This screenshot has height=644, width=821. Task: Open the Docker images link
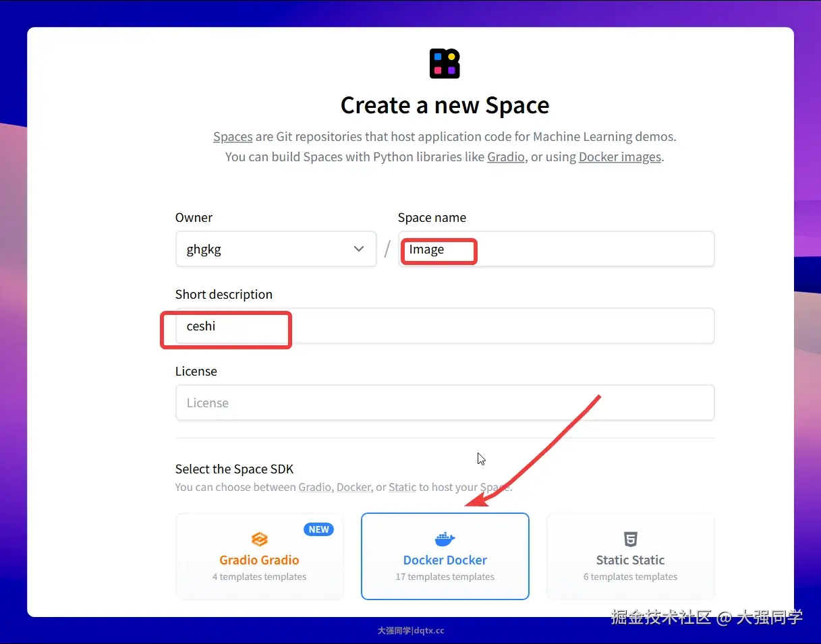(x=620, y=157)
